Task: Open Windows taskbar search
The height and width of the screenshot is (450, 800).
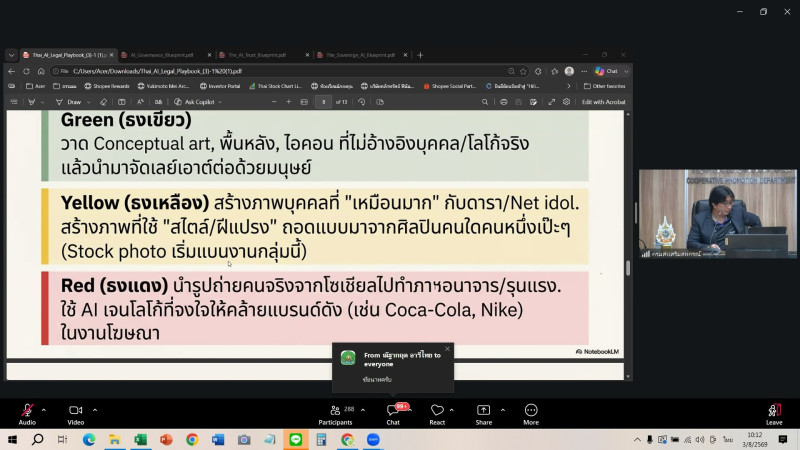Action: tap(37, 439)
